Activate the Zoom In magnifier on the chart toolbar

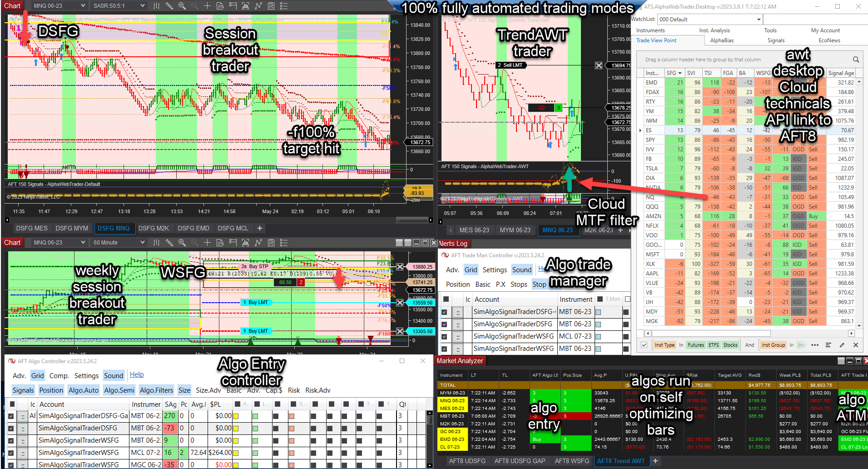182,5
